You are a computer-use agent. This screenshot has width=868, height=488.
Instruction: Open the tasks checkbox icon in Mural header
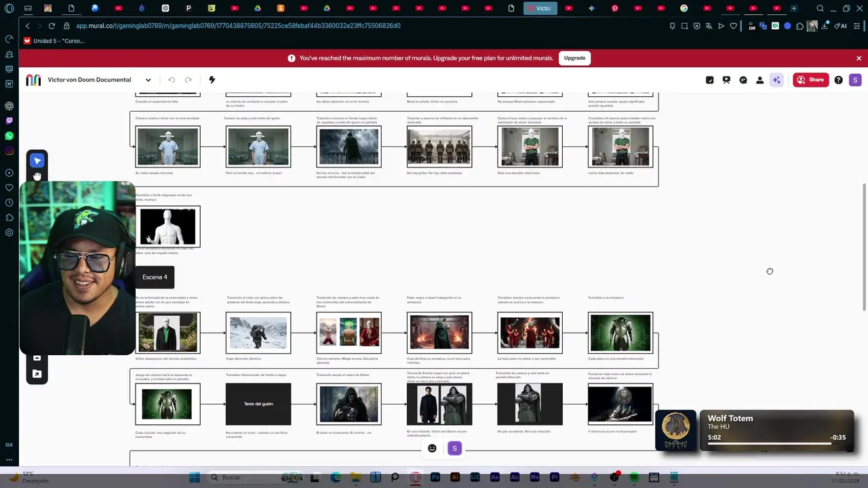(710, 80)
